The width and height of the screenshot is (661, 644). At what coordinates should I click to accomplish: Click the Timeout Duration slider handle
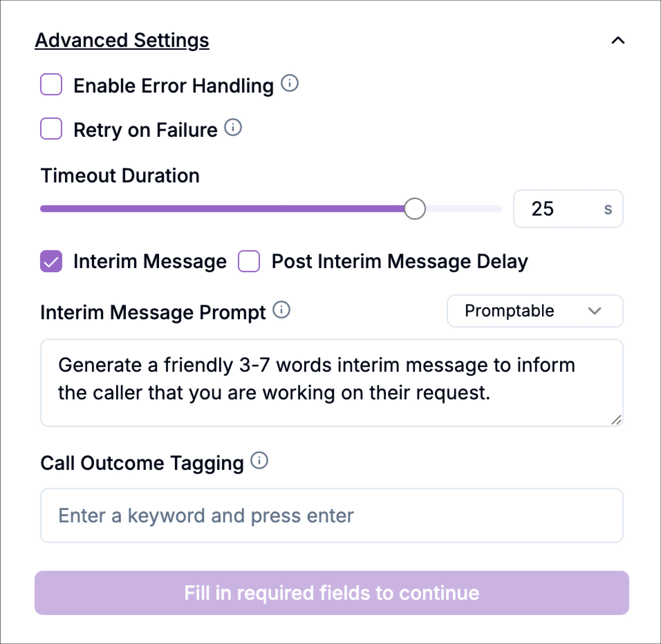point(415,208)
